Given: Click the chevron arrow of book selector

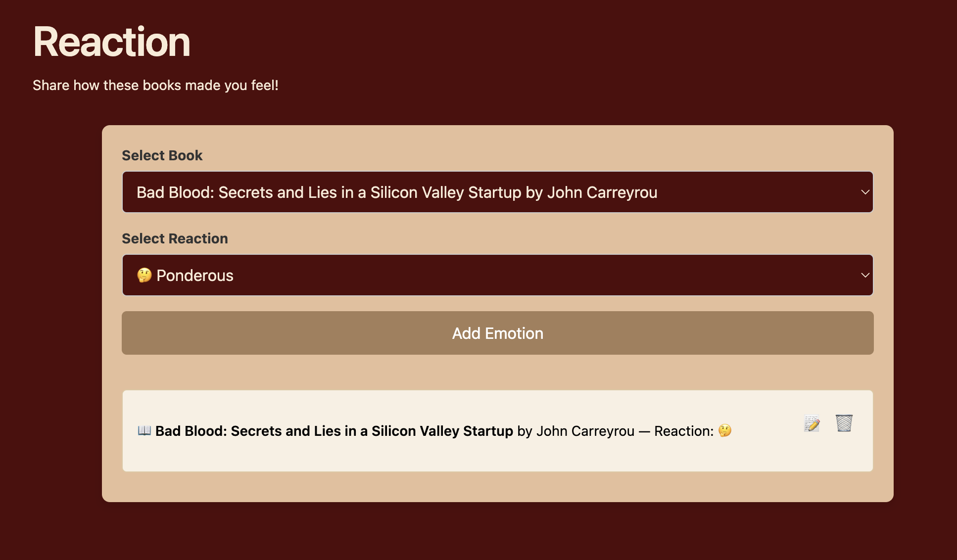Looking at the screenshot, I should [x=865, y=192].
